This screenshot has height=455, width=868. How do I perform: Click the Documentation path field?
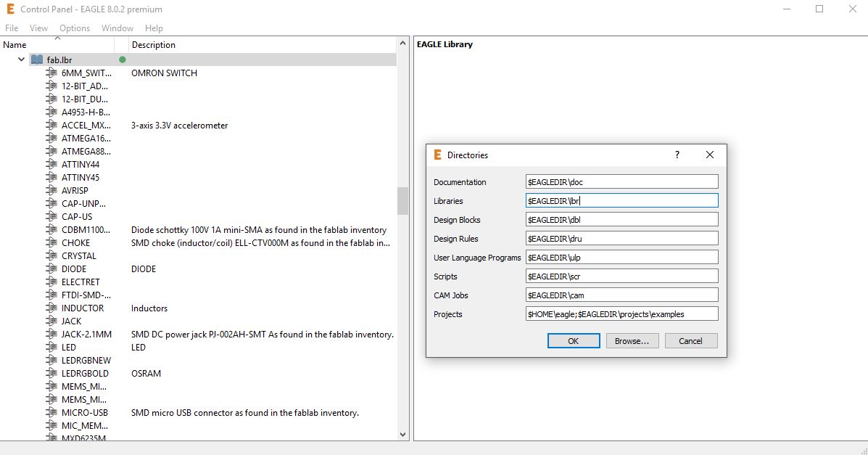[x=621, y=181]
